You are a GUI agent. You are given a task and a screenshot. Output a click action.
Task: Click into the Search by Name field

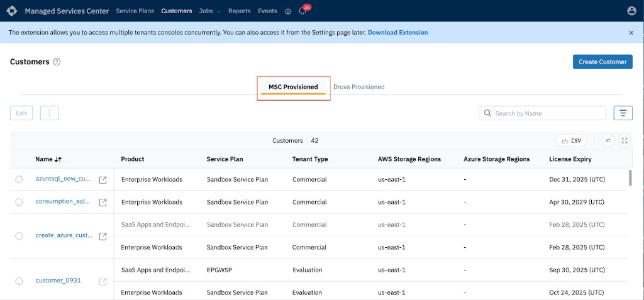click(542, 113)
